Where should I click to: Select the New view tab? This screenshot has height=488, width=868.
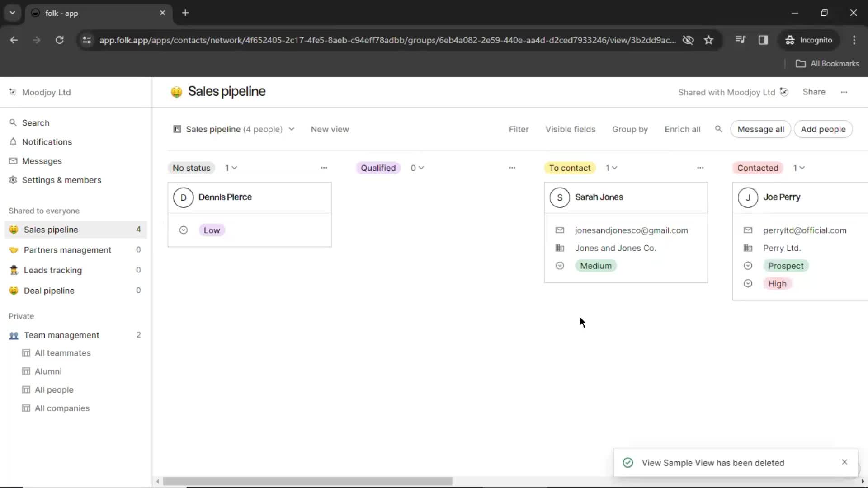[330, 129]
